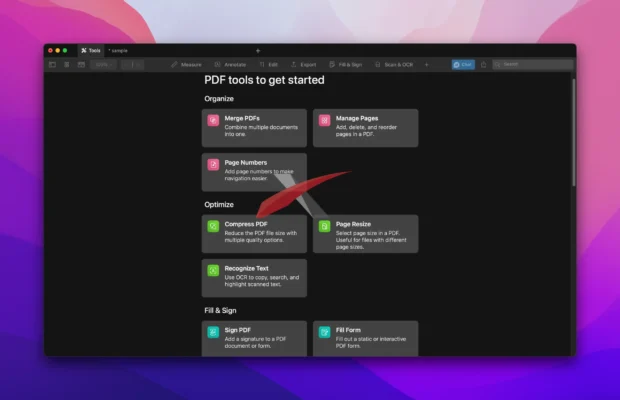Select the Sign PDF title text
The image size is (620, 400).
238,330
